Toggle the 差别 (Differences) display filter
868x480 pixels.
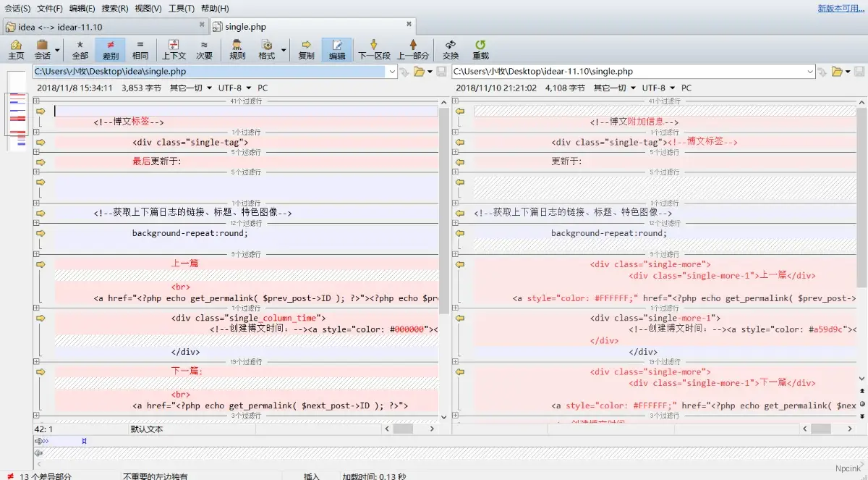point(110,49)
